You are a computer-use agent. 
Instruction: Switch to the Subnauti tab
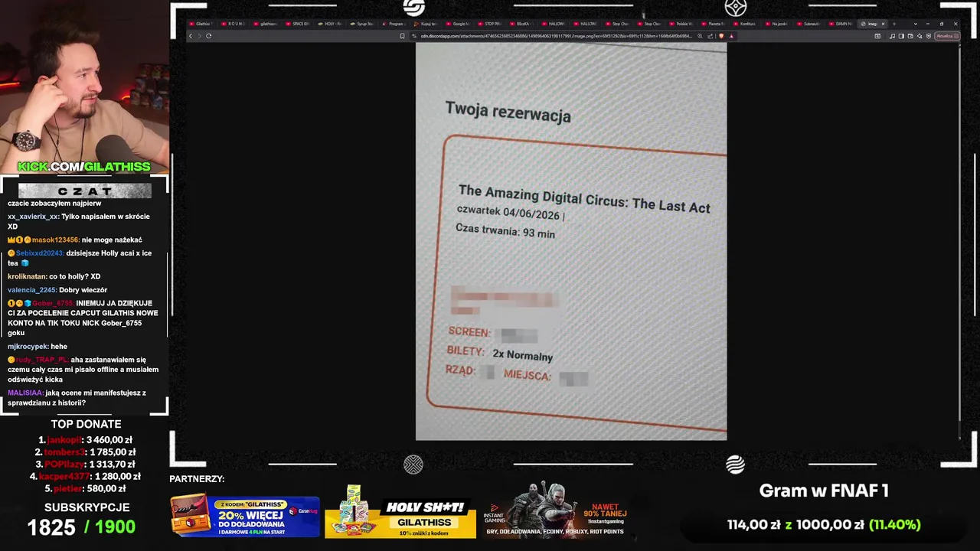pyautogui.click(x=809, y=24)
